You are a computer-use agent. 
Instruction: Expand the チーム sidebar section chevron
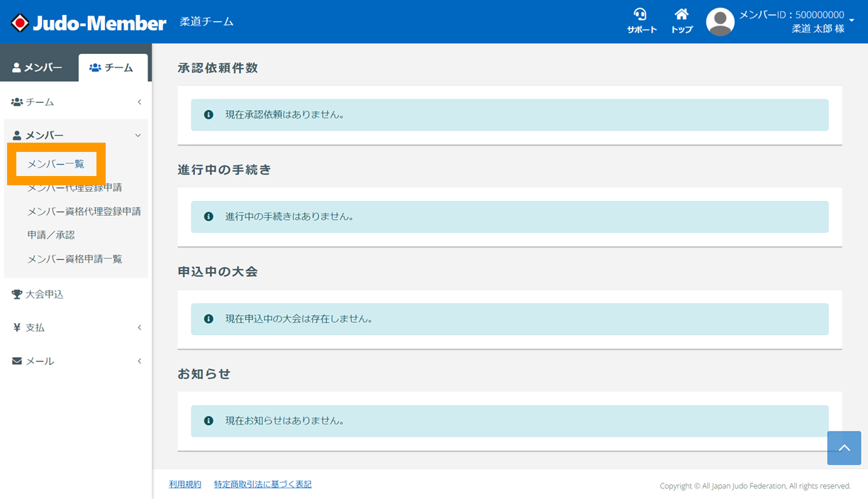pos(140,102)
